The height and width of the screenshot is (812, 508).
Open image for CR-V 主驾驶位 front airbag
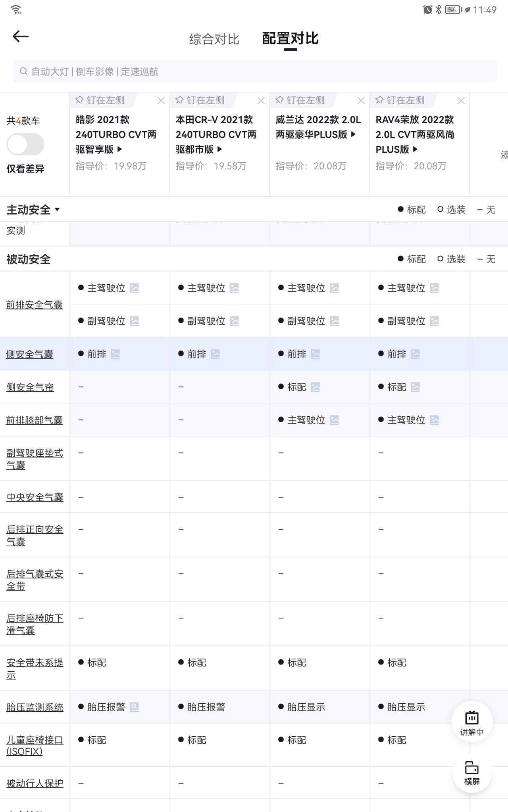pyautogui.click(x=235, y=288)
